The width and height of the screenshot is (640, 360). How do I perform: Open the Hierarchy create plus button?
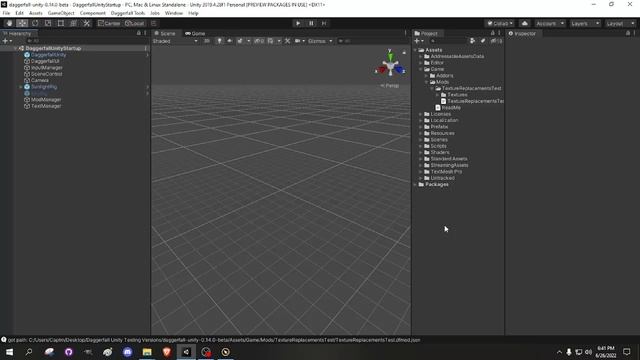7,41
